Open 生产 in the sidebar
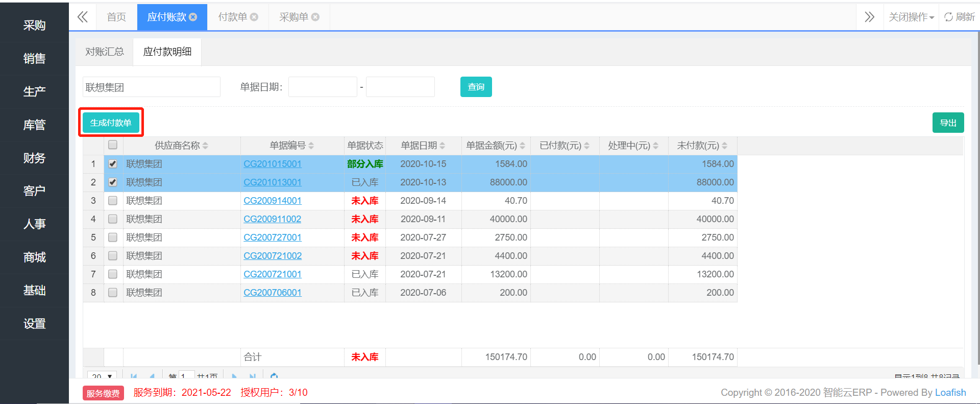 point(34,91)
